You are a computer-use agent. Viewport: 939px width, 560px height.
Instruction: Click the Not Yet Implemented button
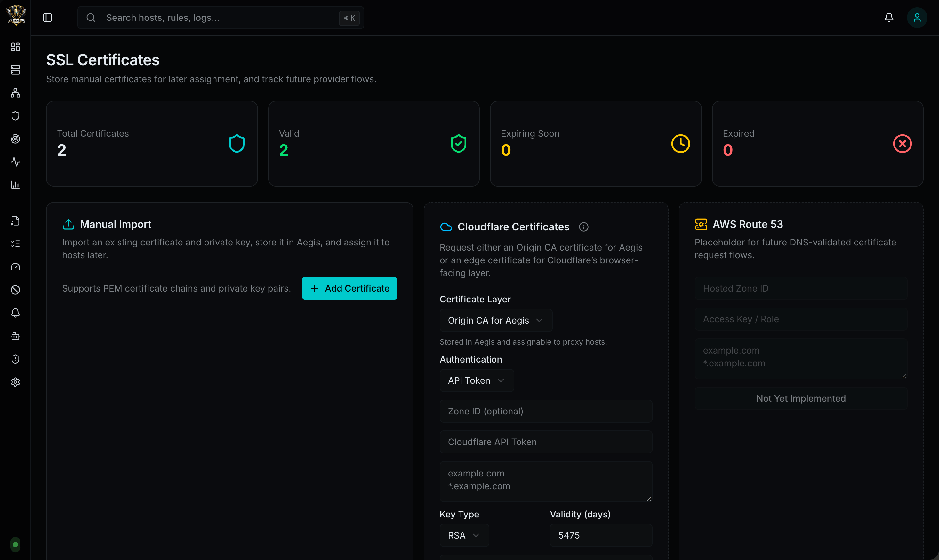[801, 398]
